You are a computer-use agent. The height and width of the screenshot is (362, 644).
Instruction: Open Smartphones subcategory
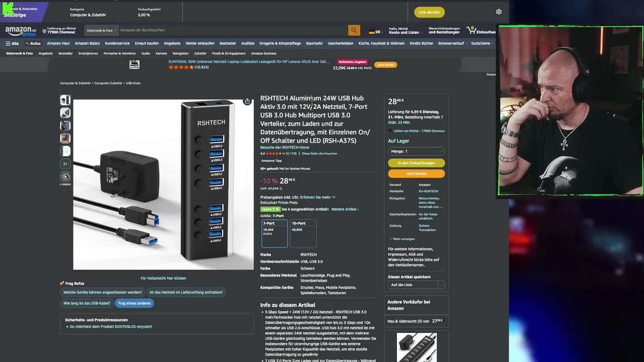88,53
